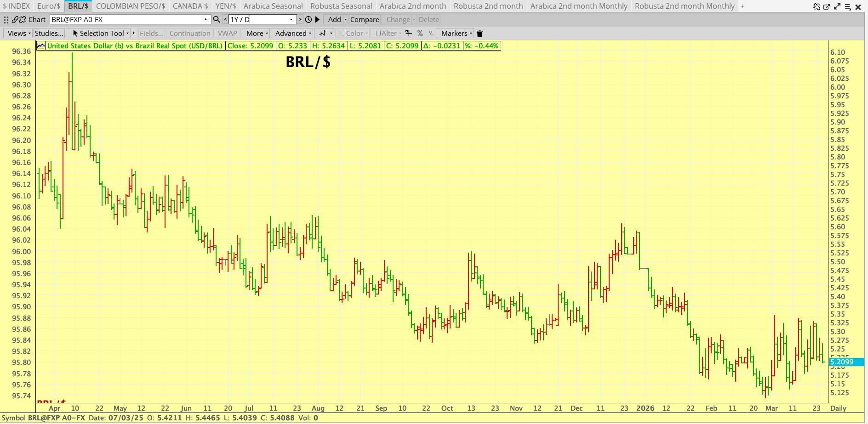Toggle the Alter checkbox
This screenshot has height=424, width=868.
point(378,33)
